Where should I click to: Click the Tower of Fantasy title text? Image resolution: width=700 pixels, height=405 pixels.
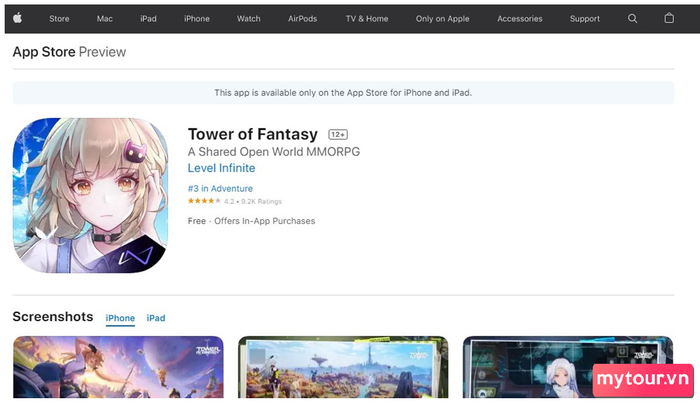point(253,134)
